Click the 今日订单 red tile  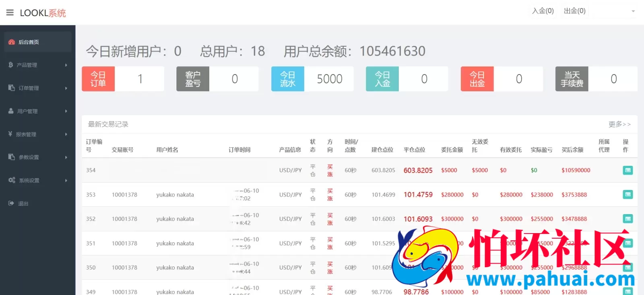click(x=98, y=79)
